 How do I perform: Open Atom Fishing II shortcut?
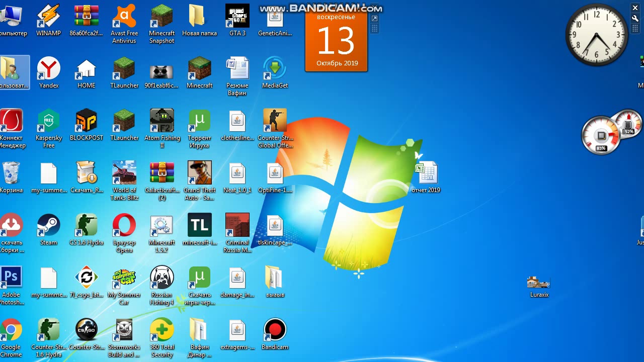[x=162, y=128]
